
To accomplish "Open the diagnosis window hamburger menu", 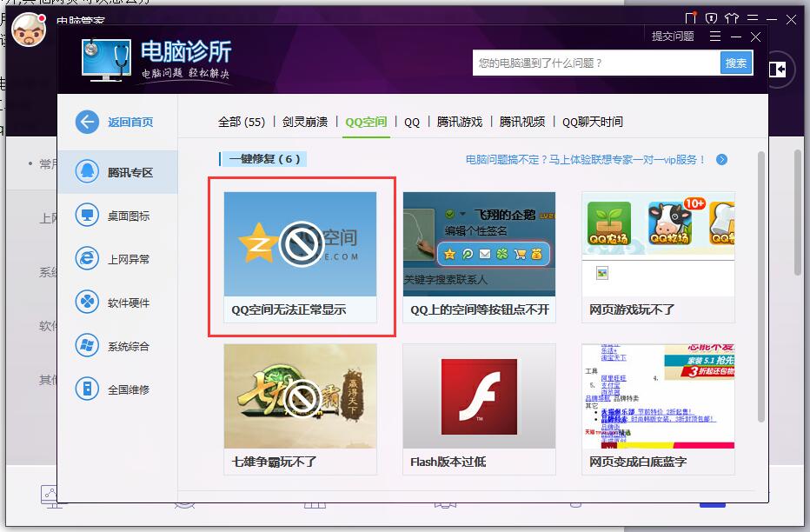I will click(x=715, y=37).
